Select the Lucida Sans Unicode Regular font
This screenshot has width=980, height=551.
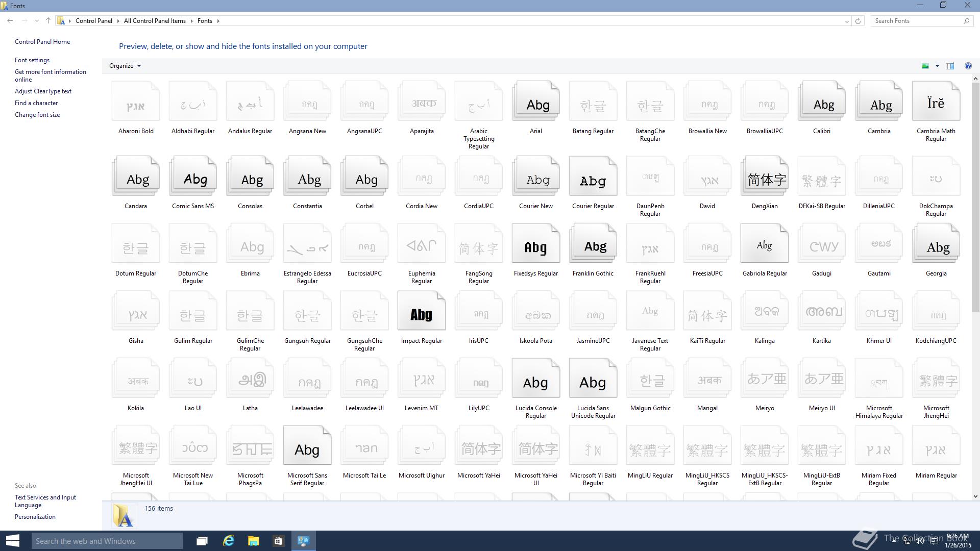click(x=593, y=378)
